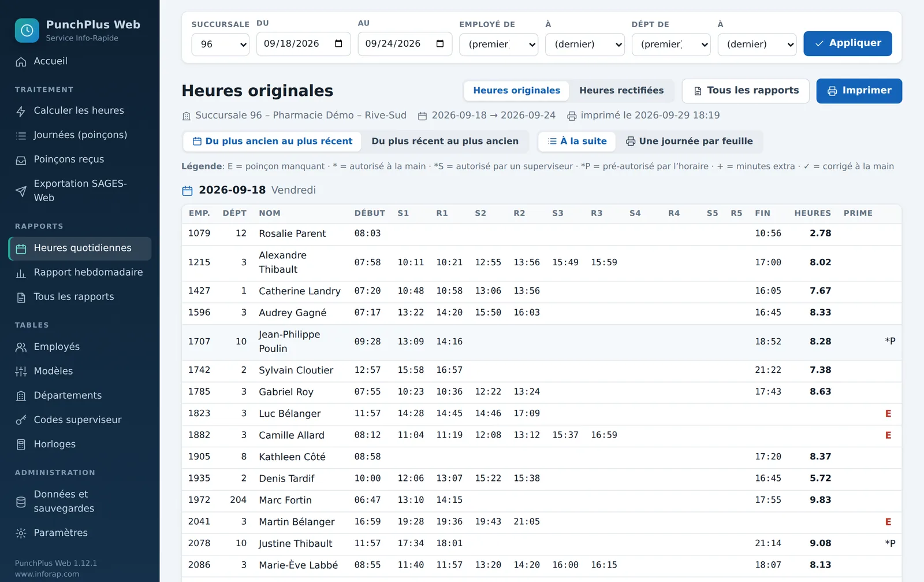The height and width of the screenshot is (582, 924).
Task: Expand the Dépt de (premier) dropdown
Action: coord(671,45)
